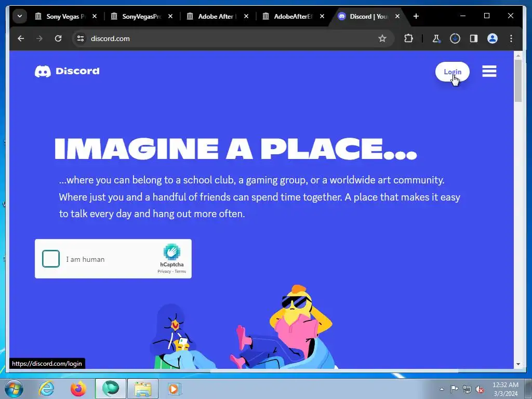Check the 'I am human' hCaptcha checkbox

(x=51, y=259)
